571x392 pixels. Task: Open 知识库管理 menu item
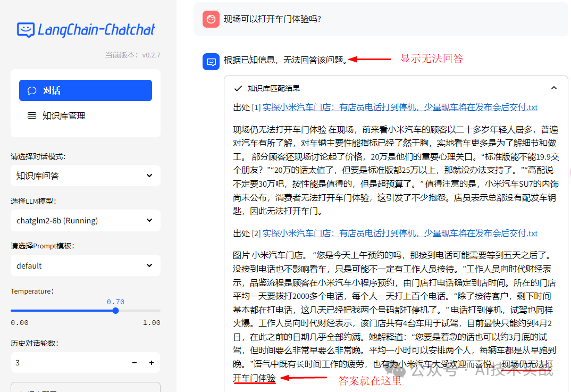click(x=86, y=115)
